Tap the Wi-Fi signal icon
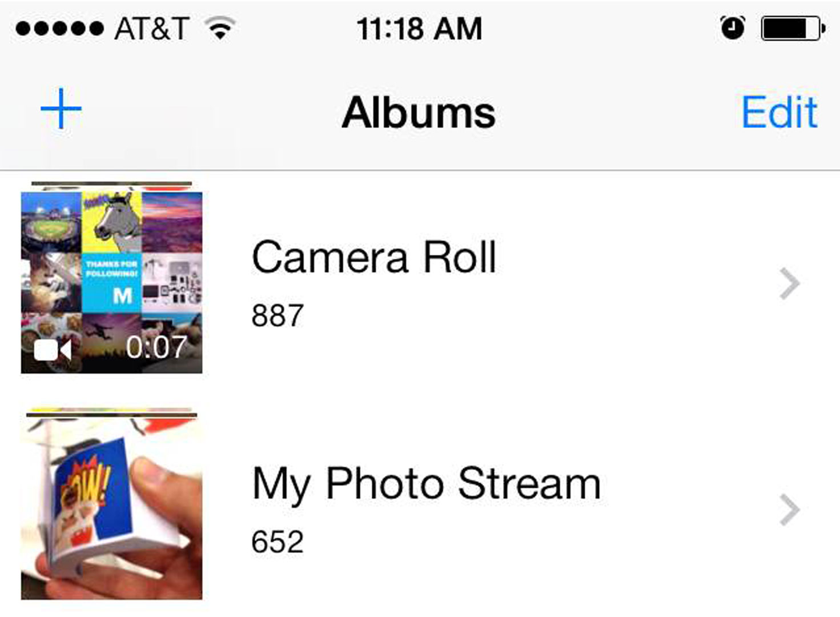This screenshot has width=840, height=617. (x=220, y=28)
